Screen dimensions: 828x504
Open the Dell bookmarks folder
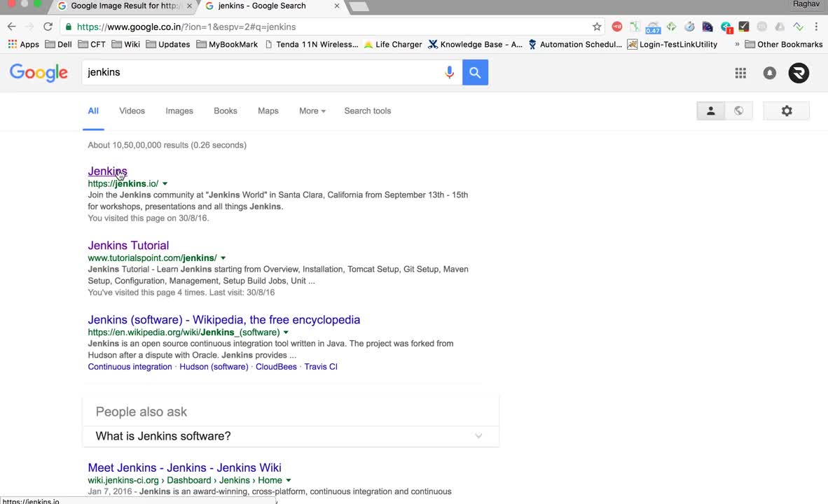coord(59,44)
